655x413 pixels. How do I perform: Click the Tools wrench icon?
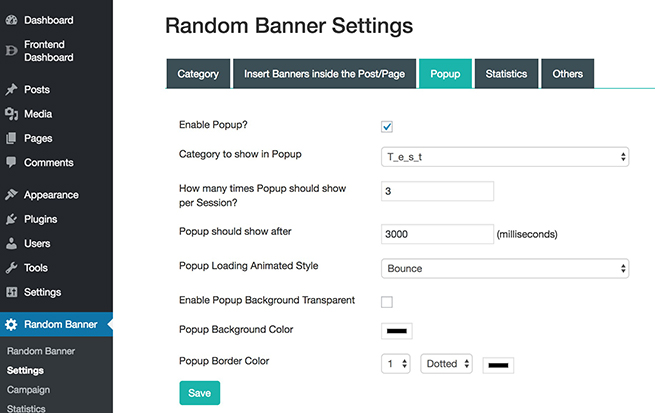(11, 268)
